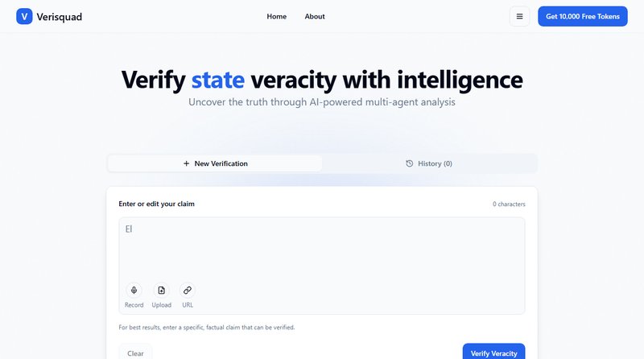The height and width of the screenshot is (359, 644).
Task: Click the Verify Veracity button
Action: click(493, 353)
